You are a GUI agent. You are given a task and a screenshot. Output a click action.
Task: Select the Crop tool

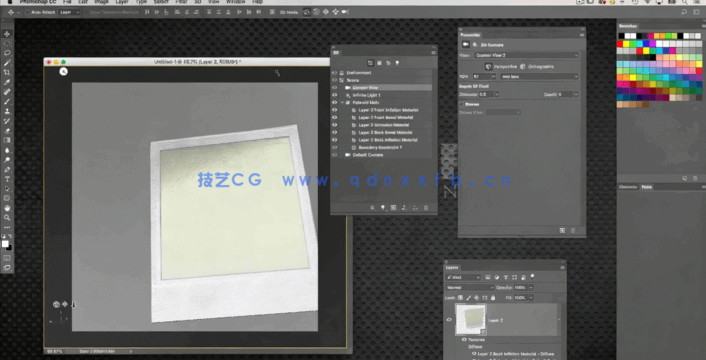click(x=7, y=72)
